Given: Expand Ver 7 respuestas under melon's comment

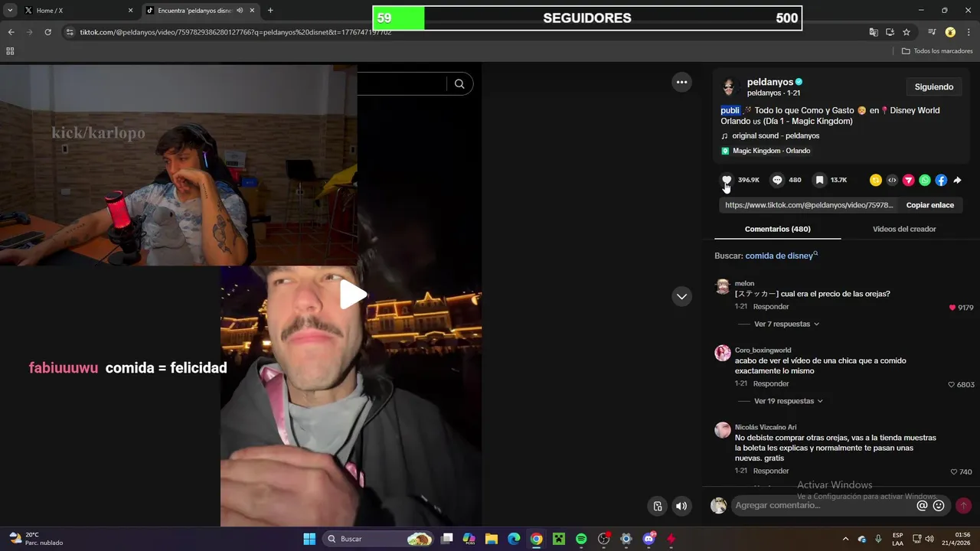Looking at the screenshot, I should pyautogui.click(x=786, y=324).
